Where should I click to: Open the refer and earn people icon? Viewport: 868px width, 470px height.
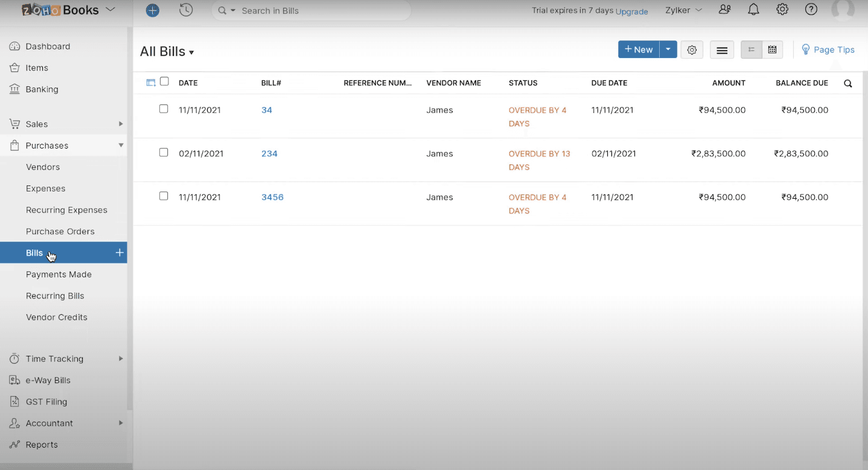[x=724, y=10]
